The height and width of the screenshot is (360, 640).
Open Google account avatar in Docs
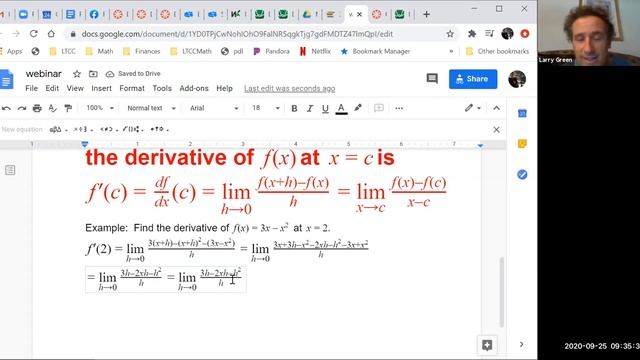(x=517, y=79)
